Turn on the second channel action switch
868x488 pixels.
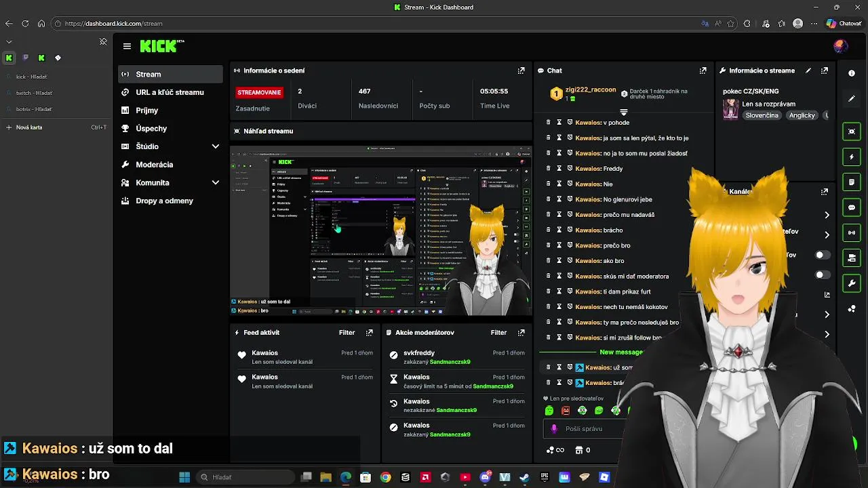click(823, 274)
